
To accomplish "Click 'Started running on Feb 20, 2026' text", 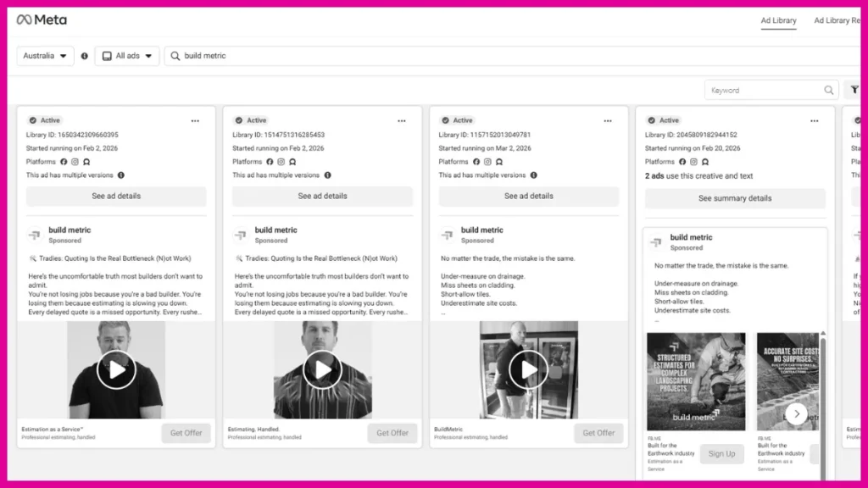I will [693, 148].
